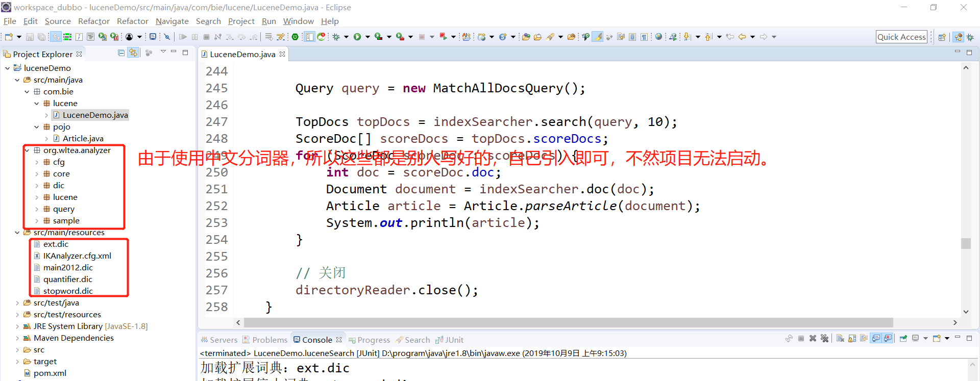Toggle Scroll Lock in Console toolbar
The width and height of the screenshot is (980, 381).
pos(852,338)
